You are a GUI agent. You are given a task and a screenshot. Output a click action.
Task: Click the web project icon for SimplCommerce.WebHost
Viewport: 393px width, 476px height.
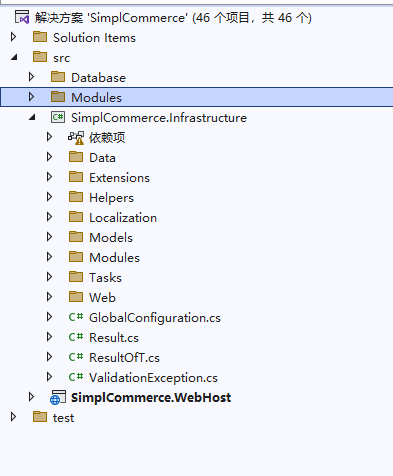tap(58, 398)
